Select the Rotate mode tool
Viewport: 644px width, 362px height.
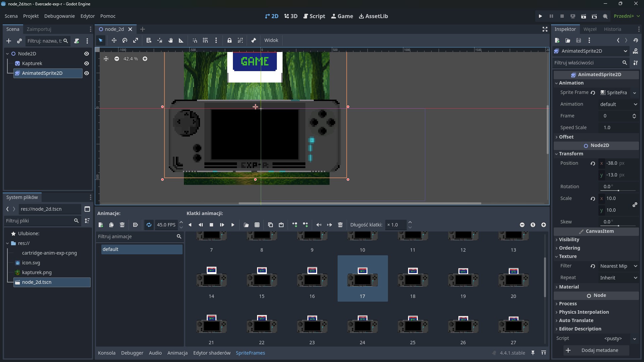pos(125,40)
